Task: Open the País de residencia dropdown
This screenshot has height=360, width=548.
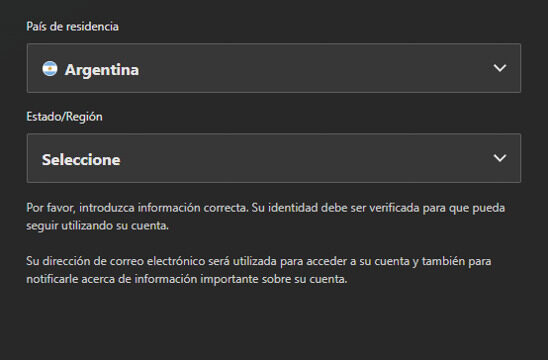Action: (x=274, y=68)
